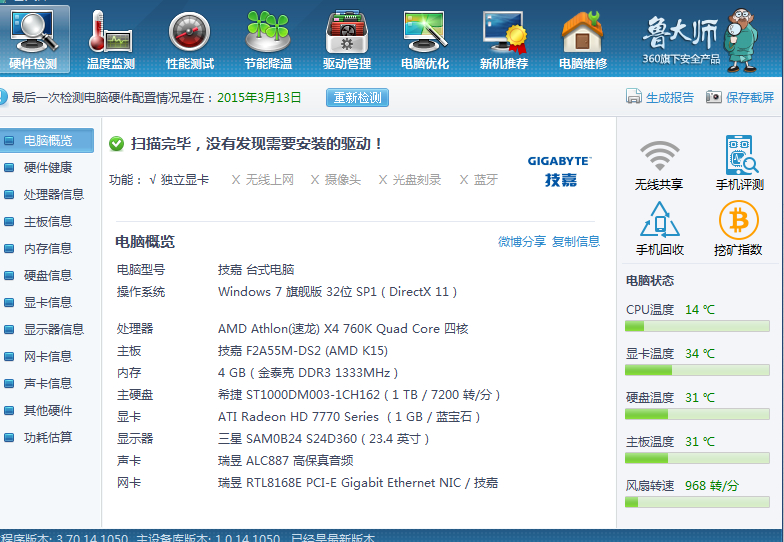784x542 pixels.
Task: Click the 希捷 ST1000DM003 hard disk value
Action: click(359, 394)
